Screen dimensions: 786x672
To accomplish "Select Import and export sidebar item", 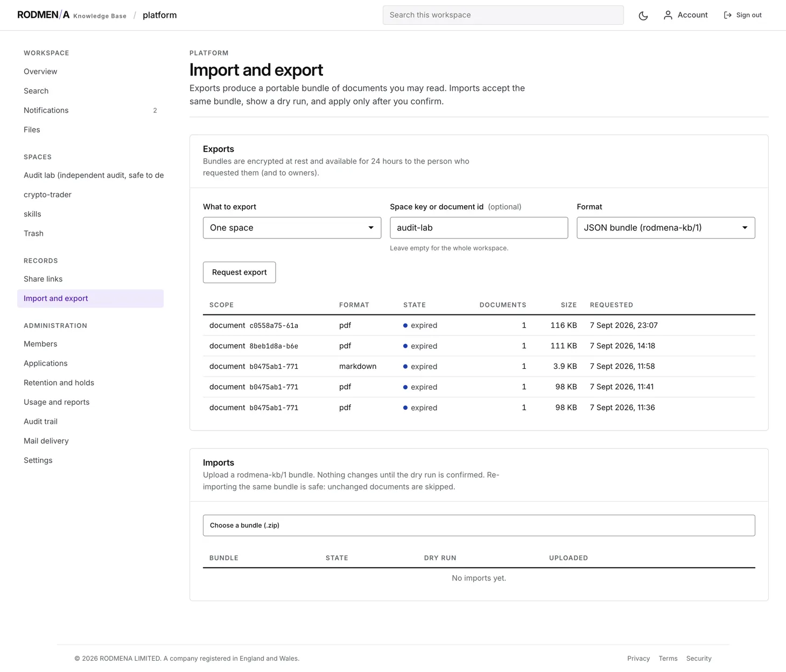I will (90, 298).
